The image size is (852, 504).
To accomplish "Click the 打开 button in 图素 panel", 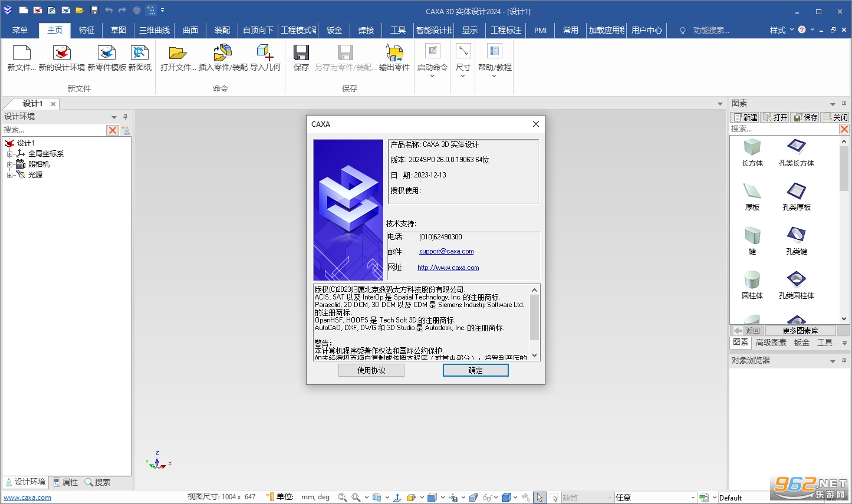I will [775, 117].
